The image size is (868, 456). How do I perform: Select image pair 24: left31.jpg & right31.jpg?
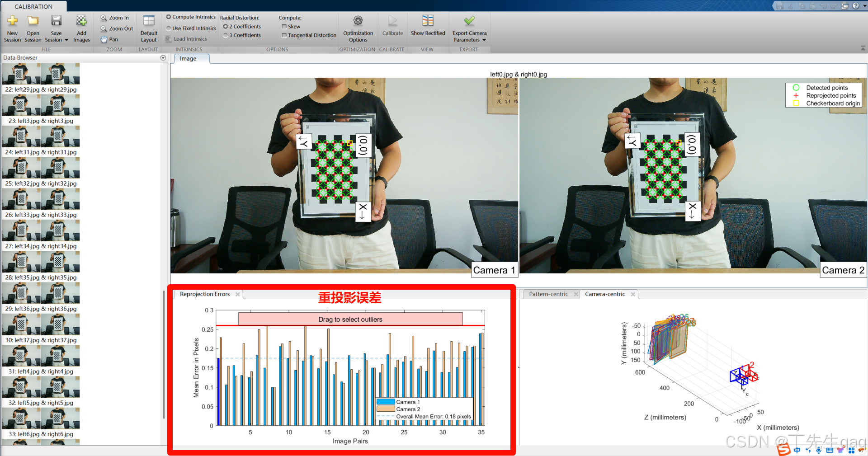pyautogui.click(x=41, y=141)
